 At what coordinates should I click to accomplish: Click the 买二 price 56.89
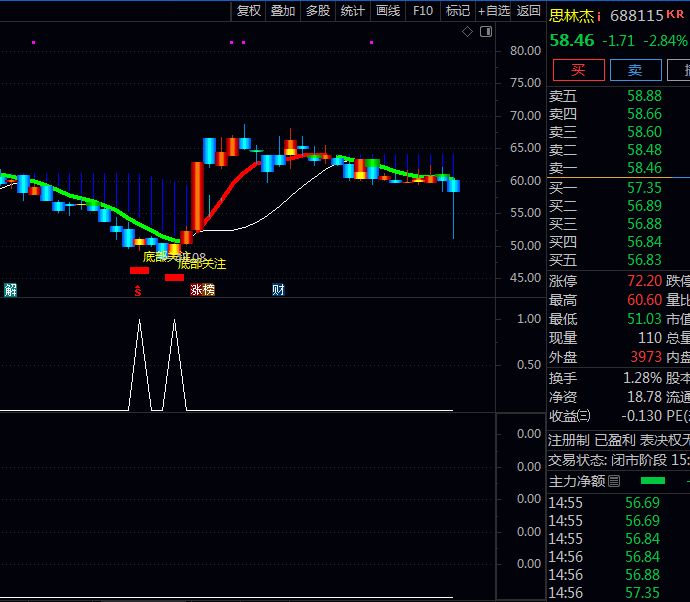click(644, 206)
